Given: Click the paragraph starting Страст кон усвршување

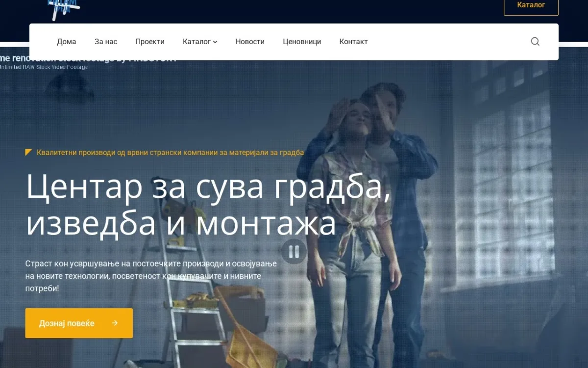Looking at the screenshot, I should [x=151, y=276].
